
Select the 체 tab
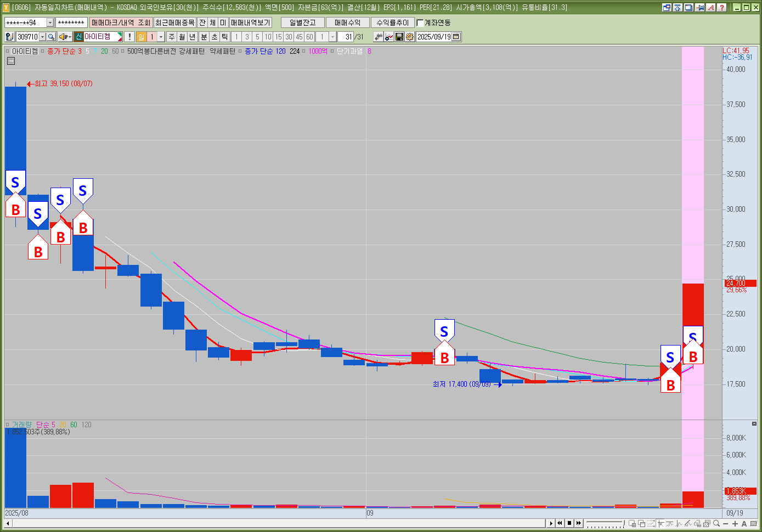click(x=213, y=22)
